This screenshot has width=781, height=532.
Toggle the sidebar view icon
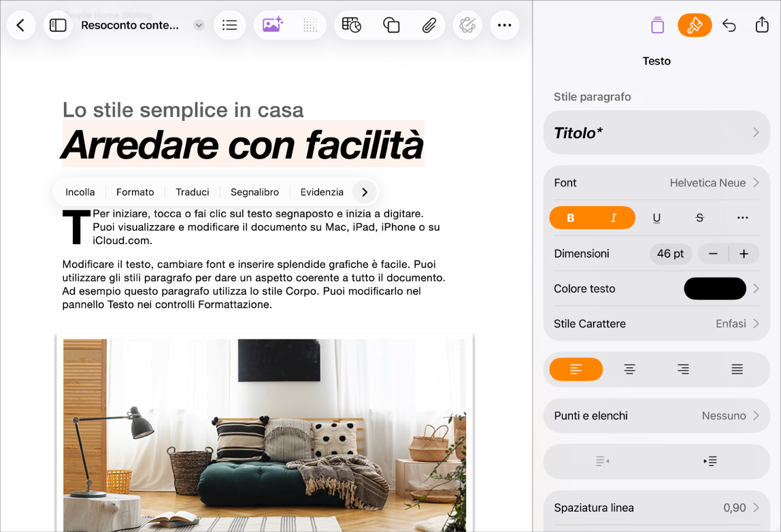click(58, 25)
